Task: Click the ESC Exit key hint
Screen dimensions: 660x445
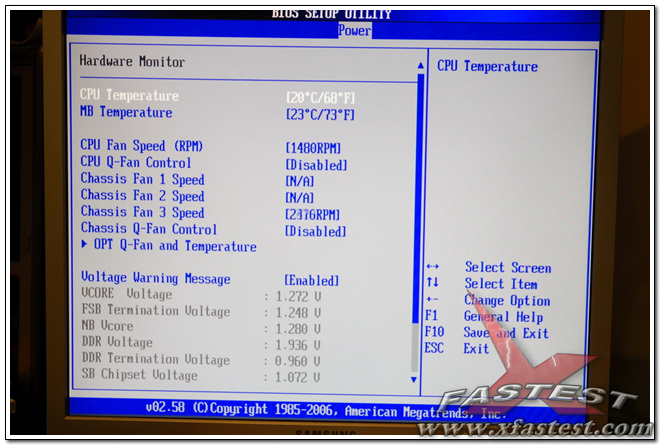Action: click(x=457, y=349)
